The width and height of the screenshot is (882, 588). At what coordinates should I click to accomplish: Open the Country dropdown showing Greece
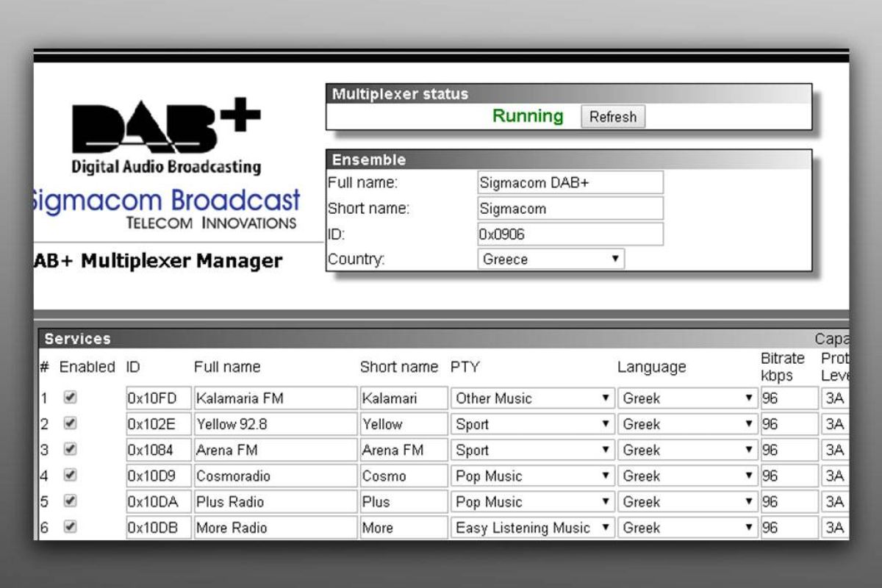point(551,259)
